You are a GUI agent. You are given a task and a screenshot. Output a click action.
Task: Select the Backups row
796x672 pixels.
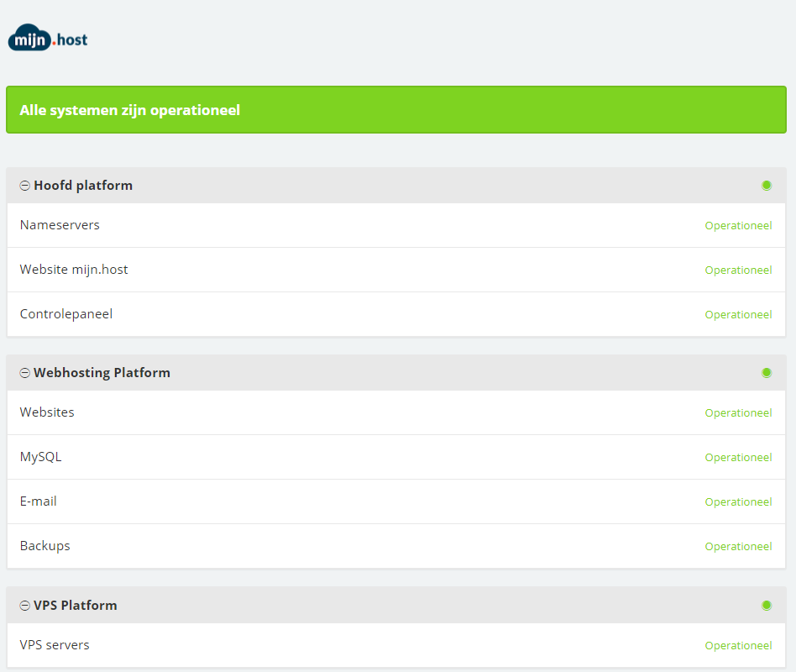point(45,546)
